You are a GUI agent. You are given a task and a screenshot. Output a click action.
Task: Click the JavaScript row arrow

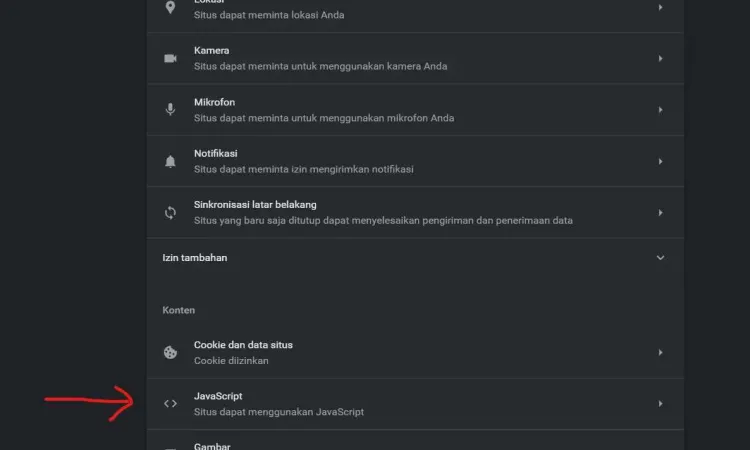click(x=660, y=404)
